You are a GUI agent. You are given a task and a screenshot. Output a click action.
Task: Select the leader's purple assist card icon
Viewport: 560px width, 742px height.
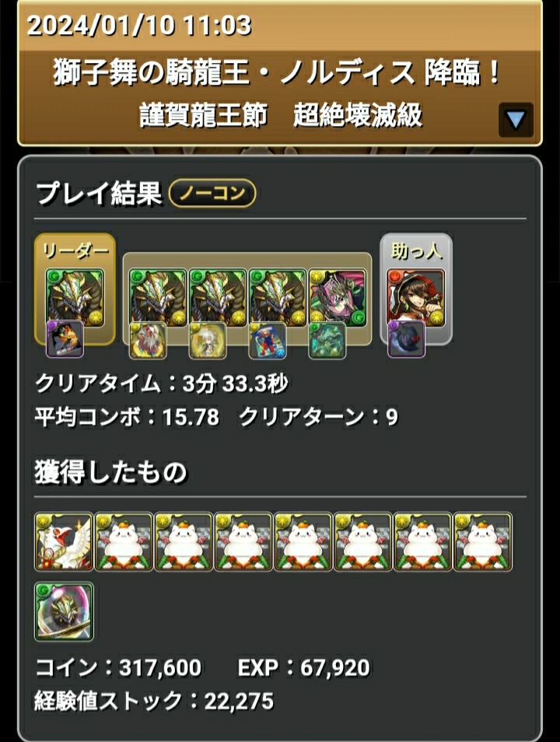pyautogui.click(x=65, y=339)
